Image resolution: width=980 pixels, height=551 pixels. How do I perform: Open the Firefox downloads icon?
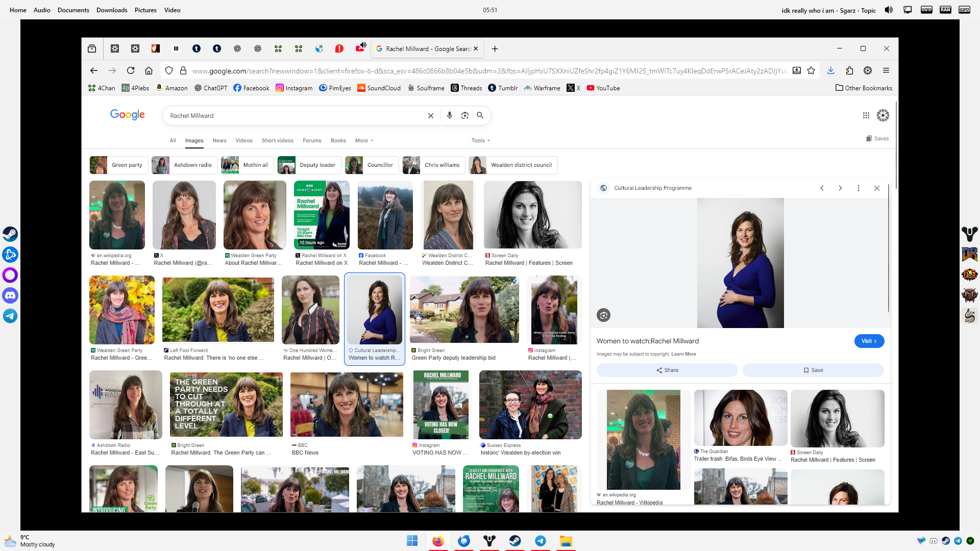coord(830,70)
